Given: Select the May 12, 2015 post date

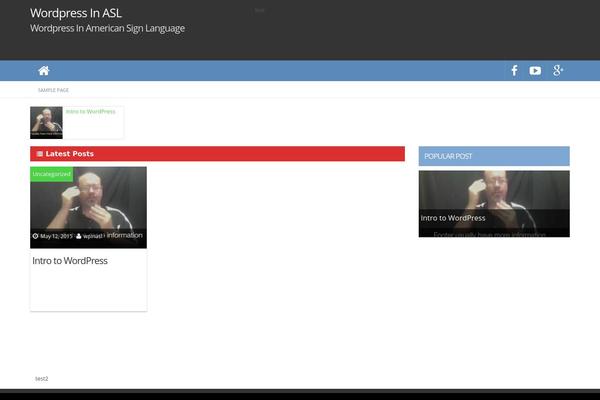Looking at the screenshot, I should [56, 236].
